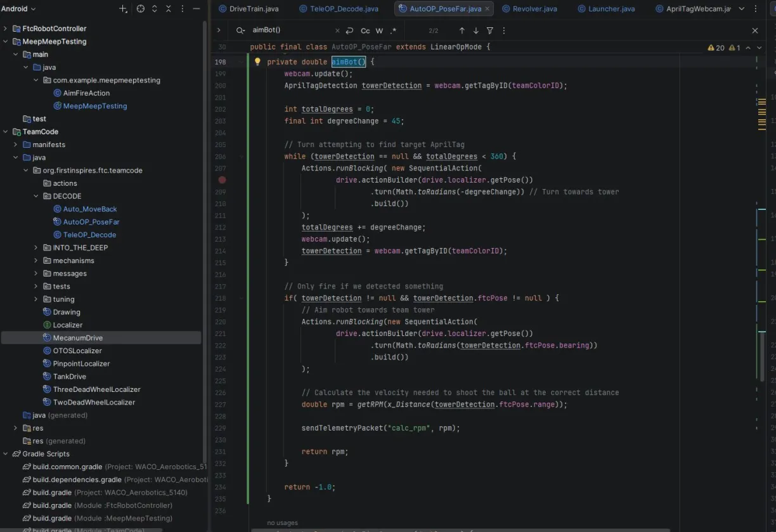This screenshot has height=532, width=776.
Task: Collapse all project tree nodes
Action: point(169,9)
